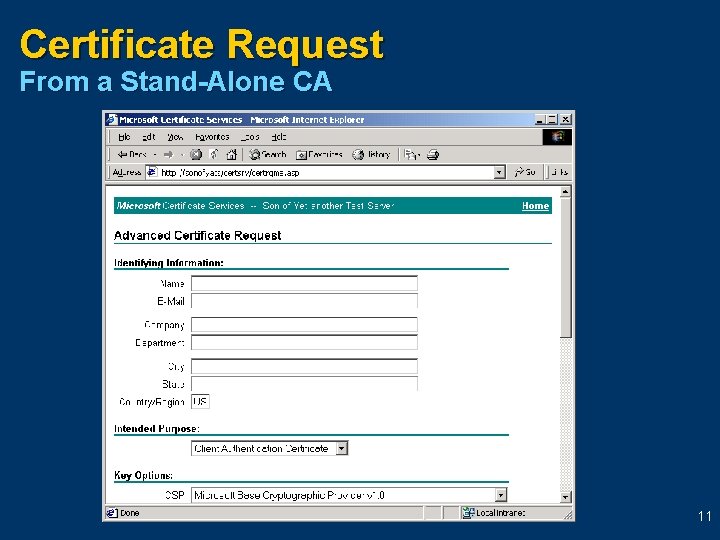Screen dimensions: 720x540
Task: Click the City input field
Action: pos(304,366)
